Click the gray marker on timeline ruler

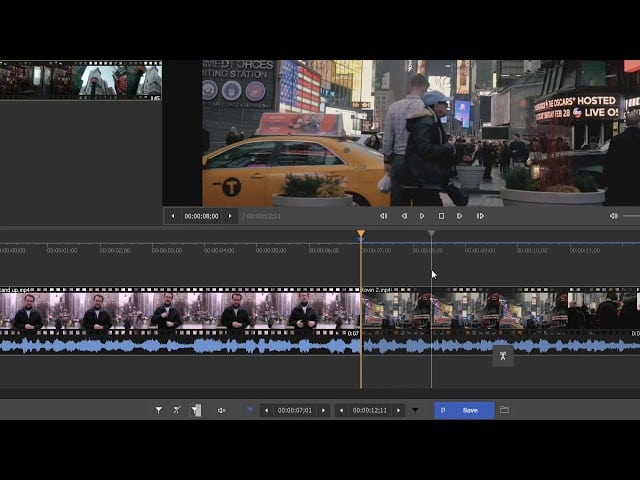431,233
